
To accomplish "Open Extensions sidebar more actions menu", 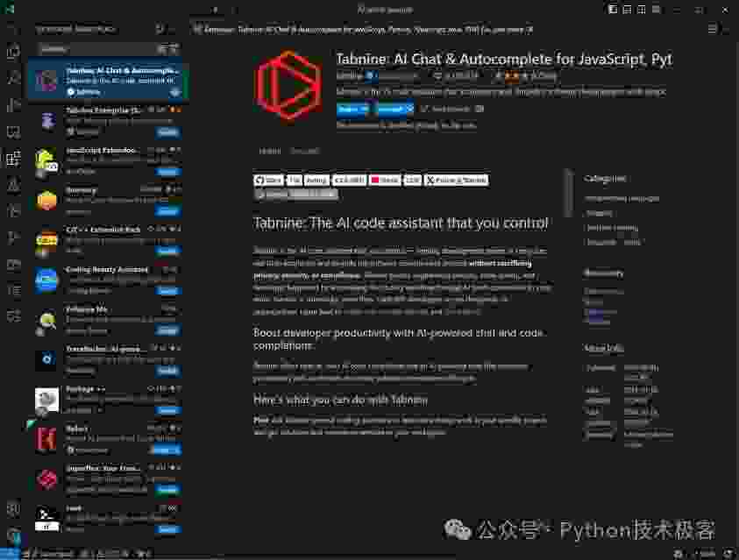I will pos(174,29).
